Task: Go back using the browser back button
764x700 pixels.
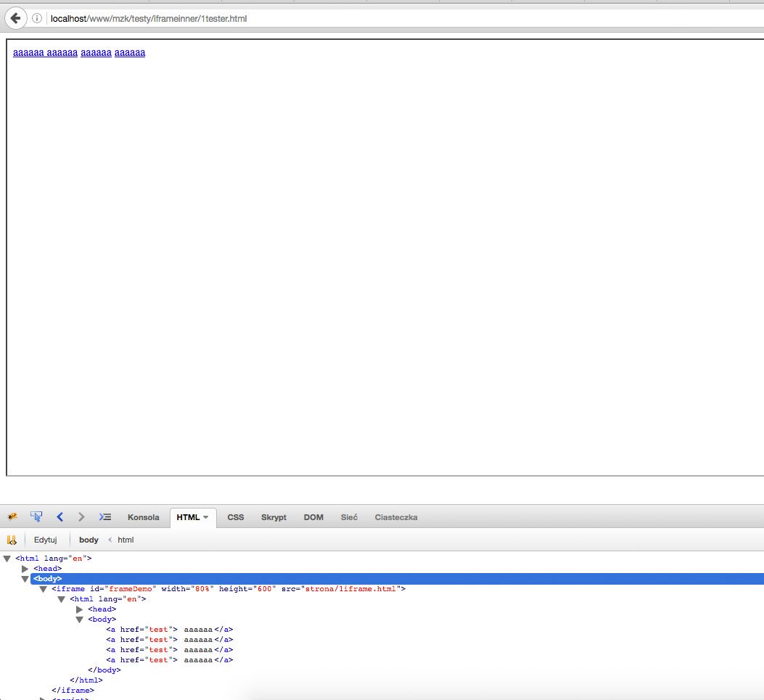Action: click(x=15, y=19)
